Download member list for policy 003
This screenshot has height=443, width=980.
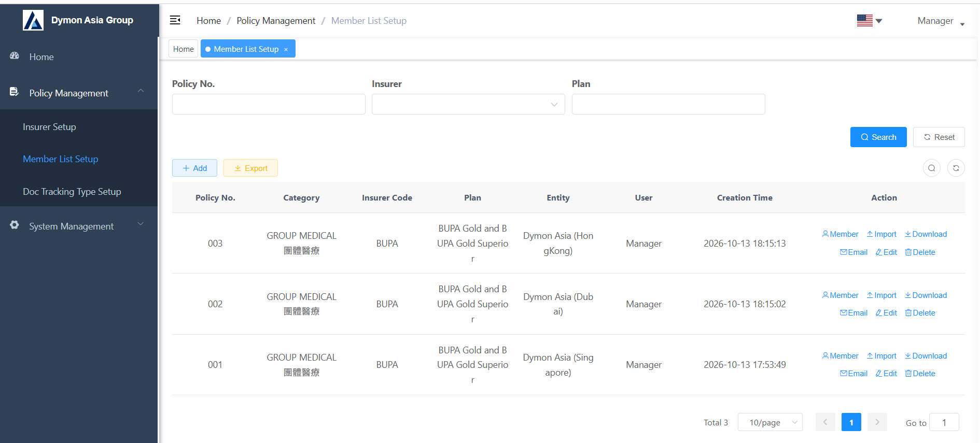[x=926, y=234]
